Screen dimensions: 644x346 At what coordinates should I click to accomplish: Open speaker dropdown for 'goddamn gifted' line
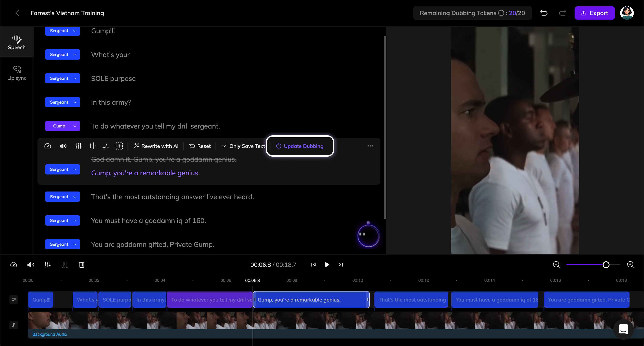coord(62,244)
